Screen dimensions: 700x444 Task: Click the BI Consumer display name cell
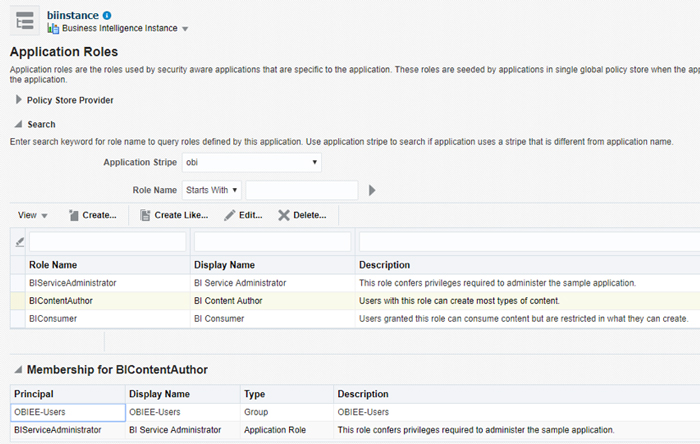219,319
